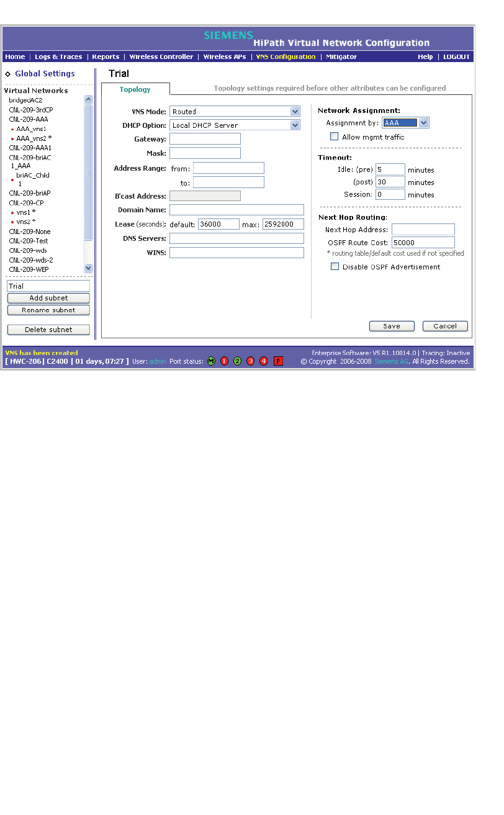504x815 pixels.
Task: Select CNL-209-briAP network
Action: pos(30,193)
